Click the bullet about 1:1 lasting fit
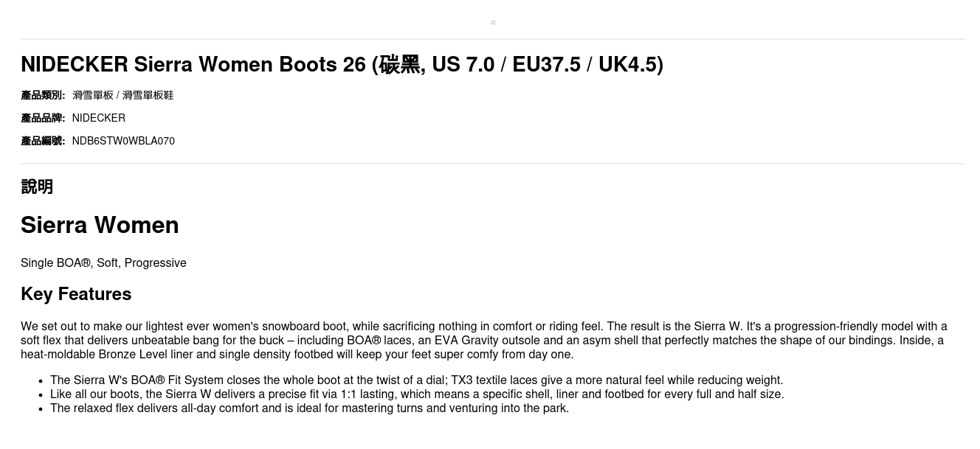This screenshot has height=449, width=980. [x=417, y=394]
